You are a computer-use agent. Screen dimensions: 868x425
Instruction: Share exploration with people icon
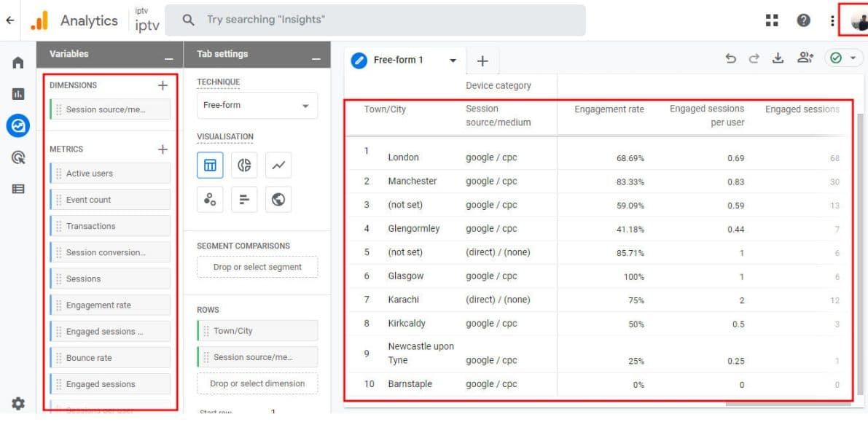[x=805, y=58]
